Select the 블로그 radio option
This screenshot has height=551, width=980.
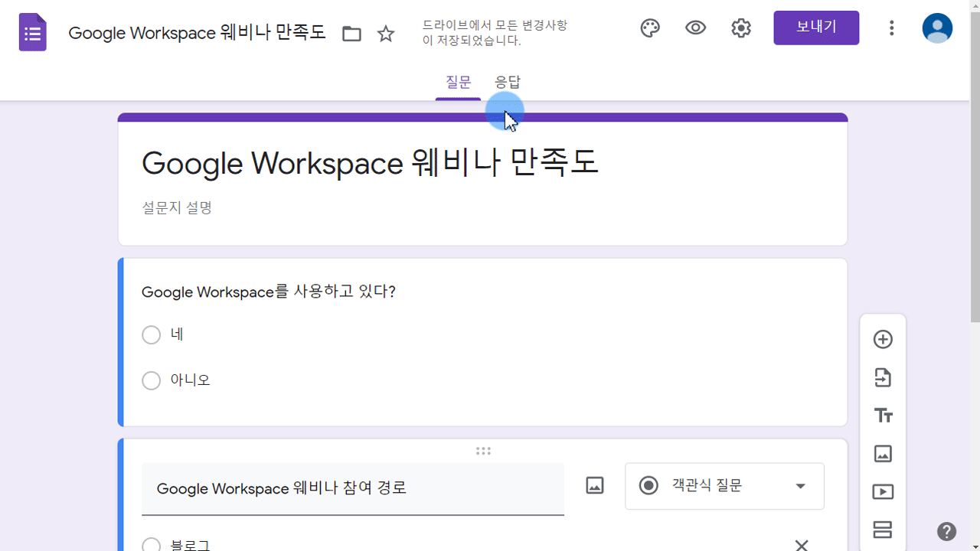click(151, 545)
